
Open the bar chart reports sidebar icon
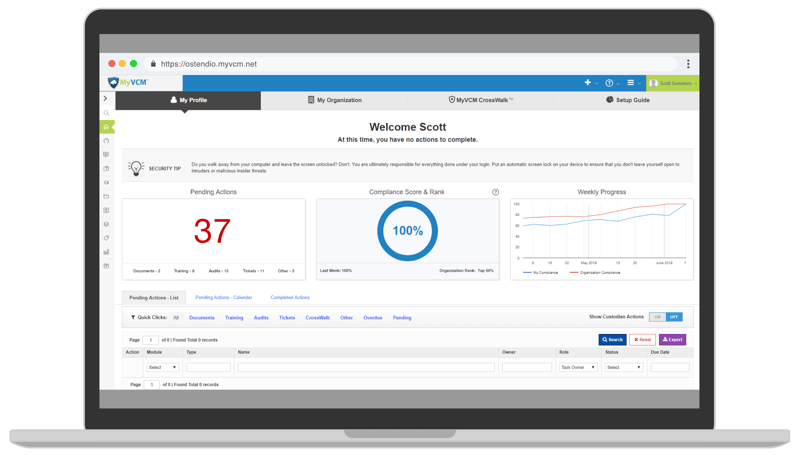point(106,251)
